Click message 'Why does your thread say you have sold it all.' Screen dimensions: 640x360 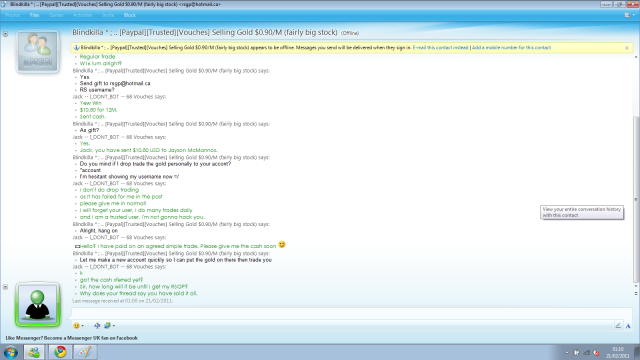(x=138, y=293)
